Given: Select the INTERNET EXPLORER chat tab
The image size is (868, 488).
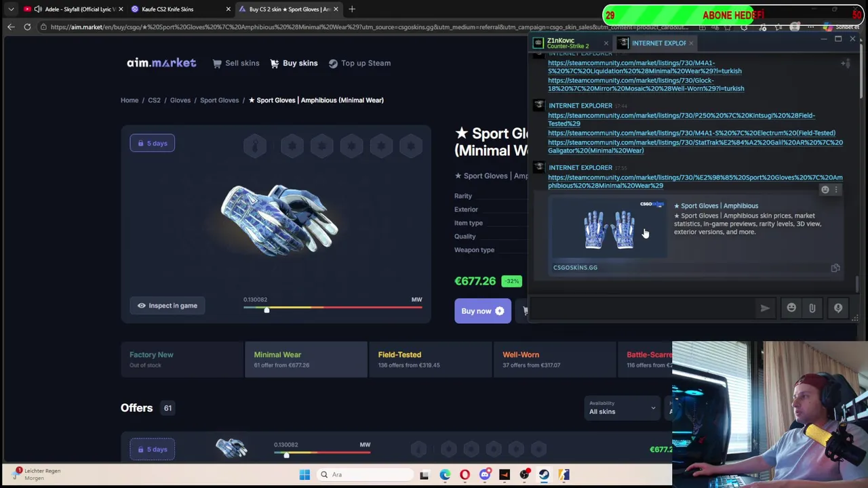Looking at the screenshot, I should point(656,43).
